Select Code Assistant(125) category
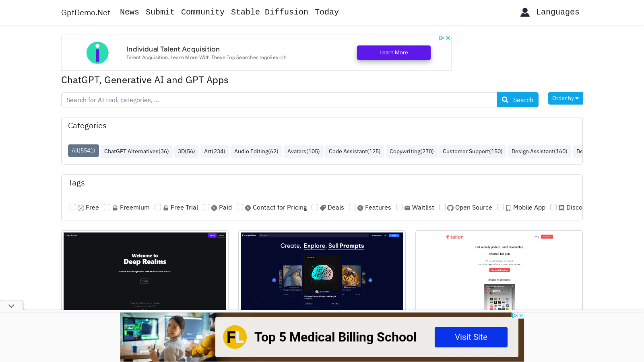The height and width of the screenshot is (362, 644). [355, 151]
